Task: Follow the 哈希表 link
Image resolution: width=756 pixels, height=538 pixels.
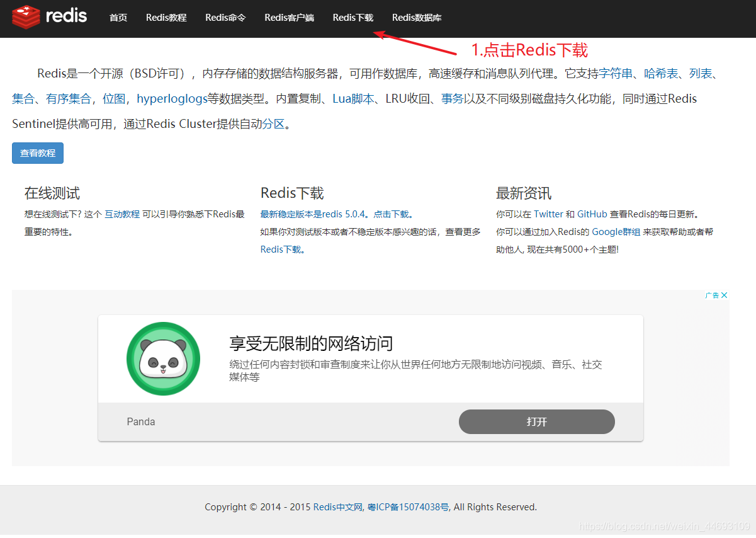Action: [x=662, y=74]
